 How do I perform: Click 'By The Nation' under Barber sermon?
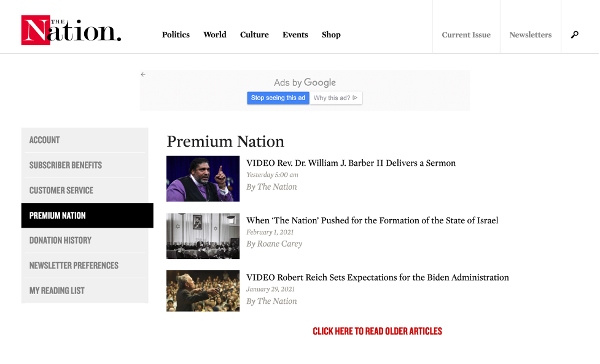click(x=271, y=187)
